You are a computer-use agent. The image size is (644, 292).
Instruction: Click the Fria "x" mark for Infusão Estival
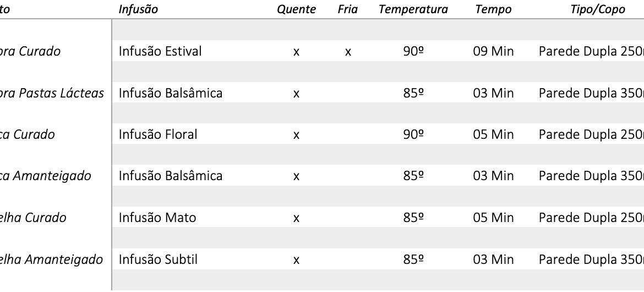[x=348, y=52]
